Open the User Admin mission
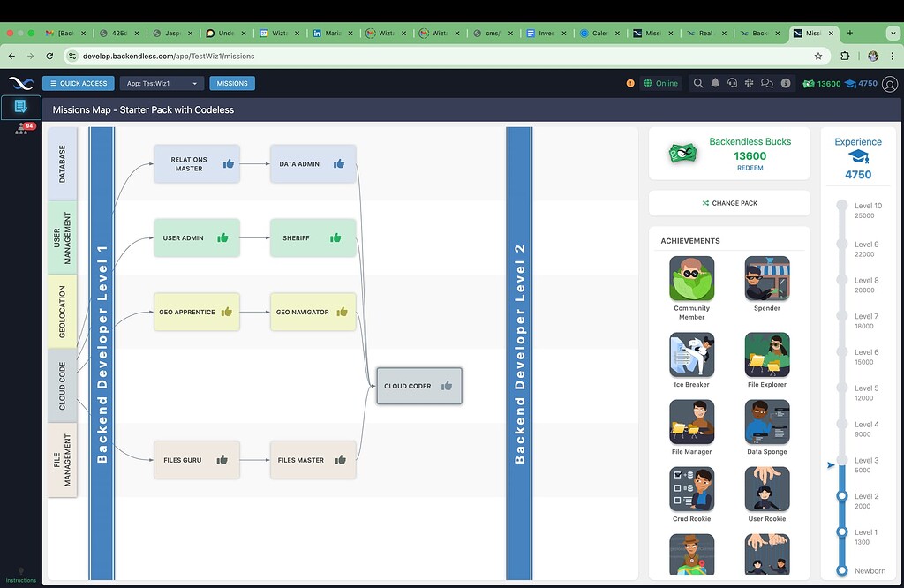The width and height of the screenshot is (904, 588). tap(197, 237)
